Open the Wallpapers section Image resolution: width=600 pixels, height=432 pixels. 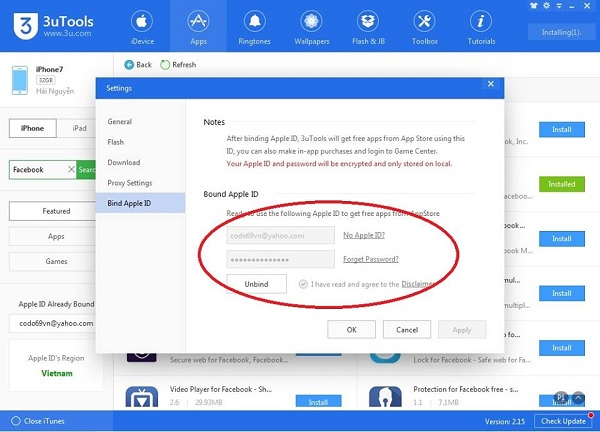(311, 28)
